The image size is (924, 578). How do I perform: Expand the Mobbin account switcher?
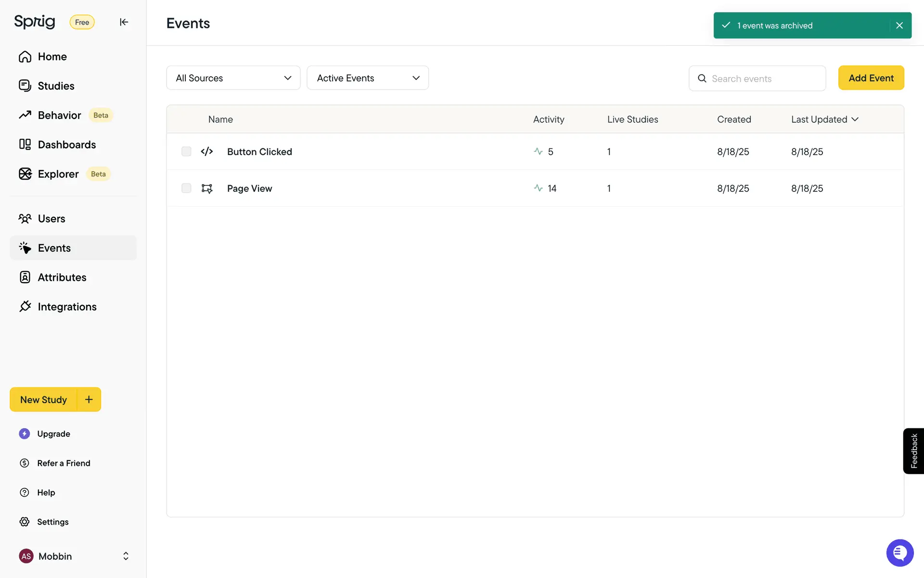[x=126, y=556]
